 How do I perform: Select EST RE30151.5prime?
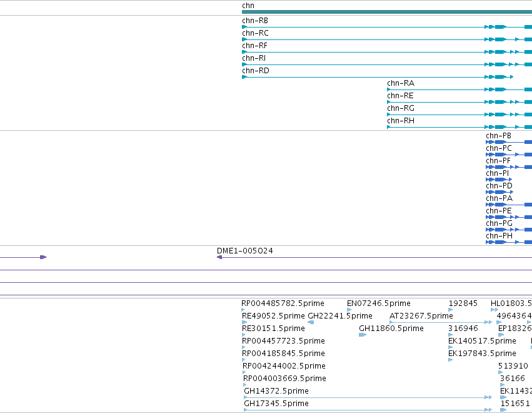pos(273,329)
